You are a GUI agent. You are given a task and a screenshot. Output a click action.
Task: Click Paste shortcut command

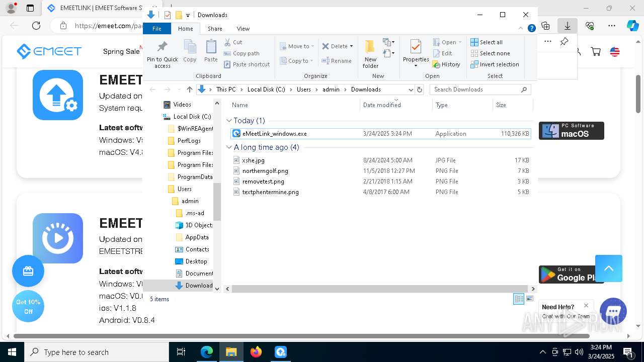point(247,64)
